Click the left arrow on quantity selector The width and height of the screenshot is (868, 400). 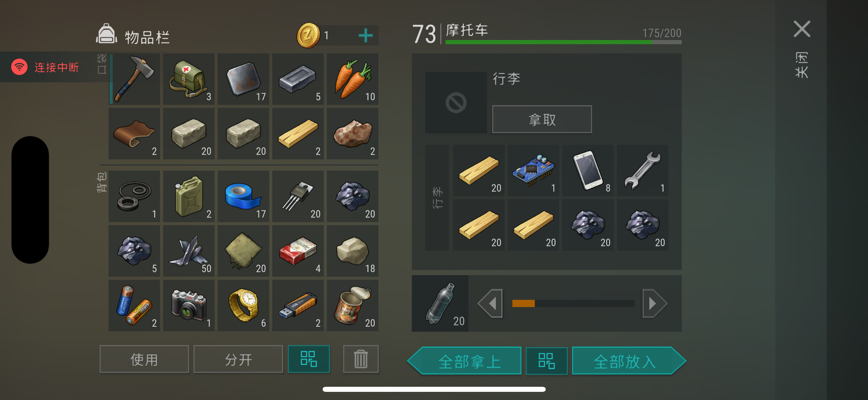pos(490,303)
